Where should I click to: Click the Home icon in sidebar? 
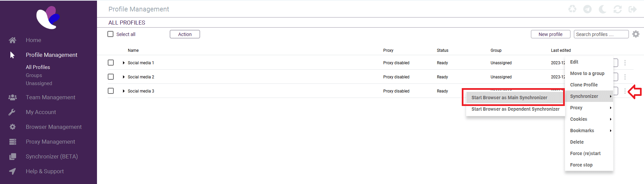(12, 40)
